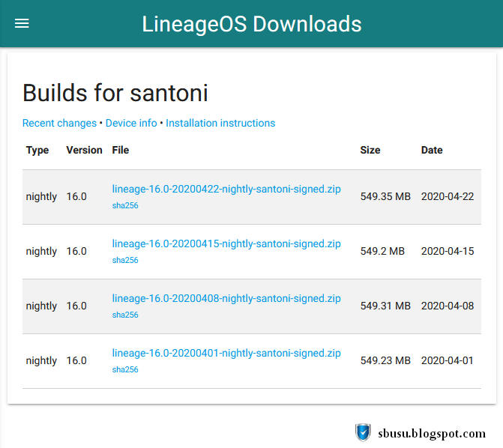
Task: Click the Type column header
Action: point(37,150)
